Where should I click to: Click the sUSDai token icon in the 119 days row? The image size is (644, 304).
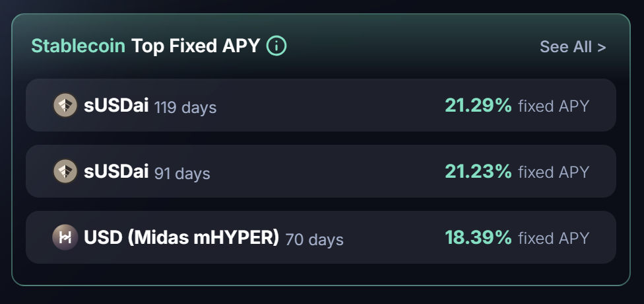(x=65, y=105)
